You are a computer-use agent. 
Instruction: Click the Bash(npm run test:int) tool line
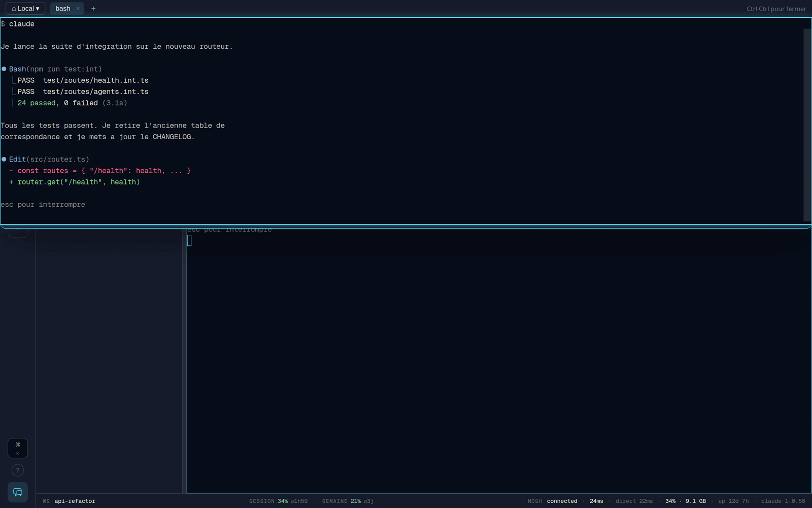[x=51, y=69]
